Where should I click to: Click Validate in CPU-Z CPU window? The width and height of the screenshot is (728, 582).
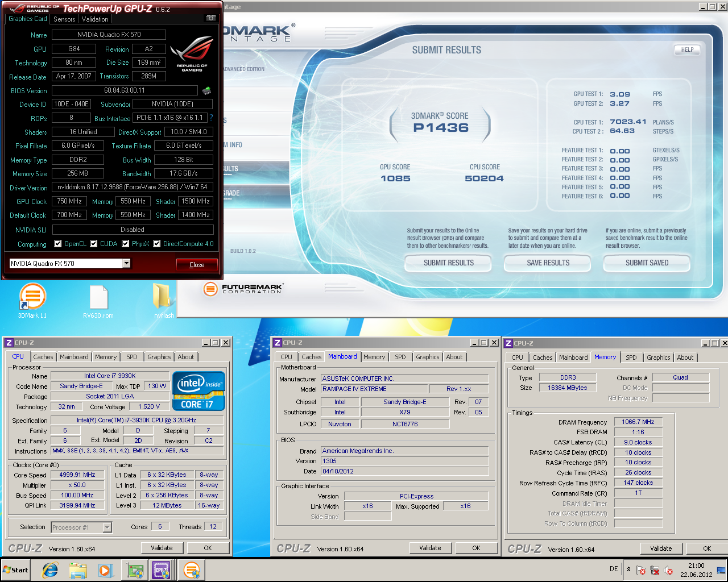click(162, 548)
